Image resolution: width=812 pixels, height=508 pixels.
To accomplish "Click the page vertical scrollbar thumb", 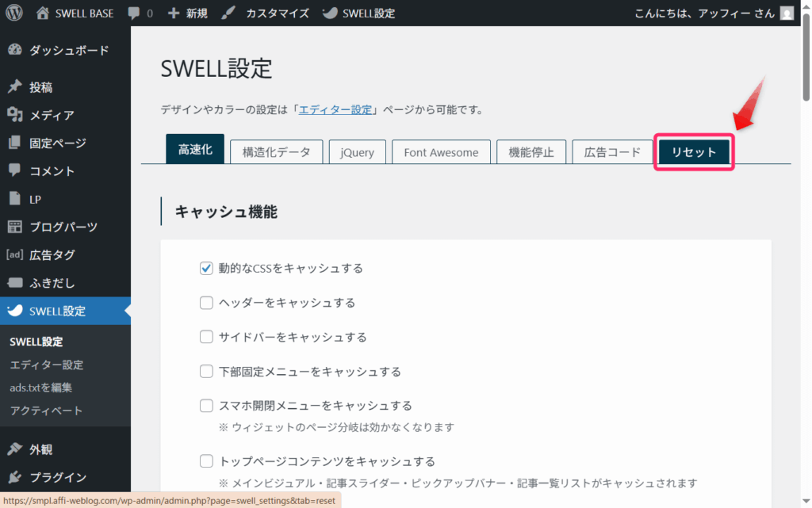I will 806,56.
